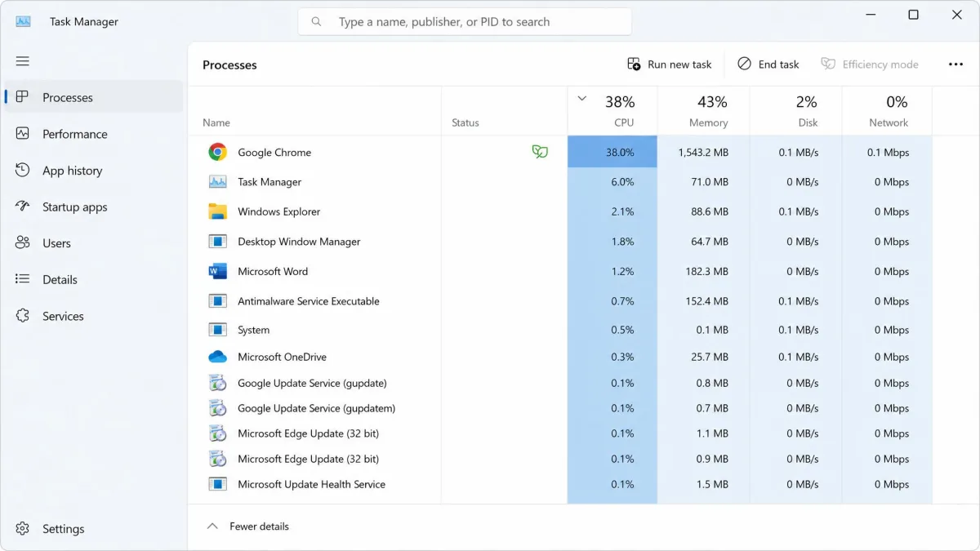
Task: Sort processes by Memory column
Action: [703, 111]
